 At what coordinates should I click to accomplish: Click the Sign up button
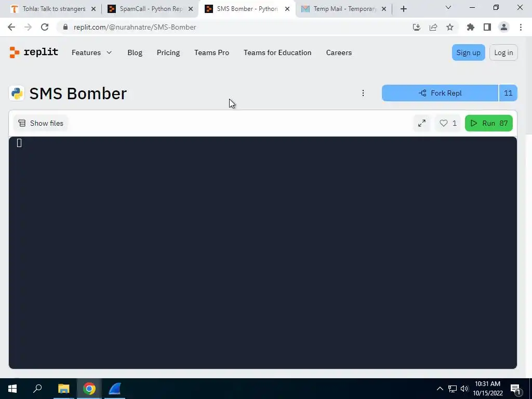468,52
